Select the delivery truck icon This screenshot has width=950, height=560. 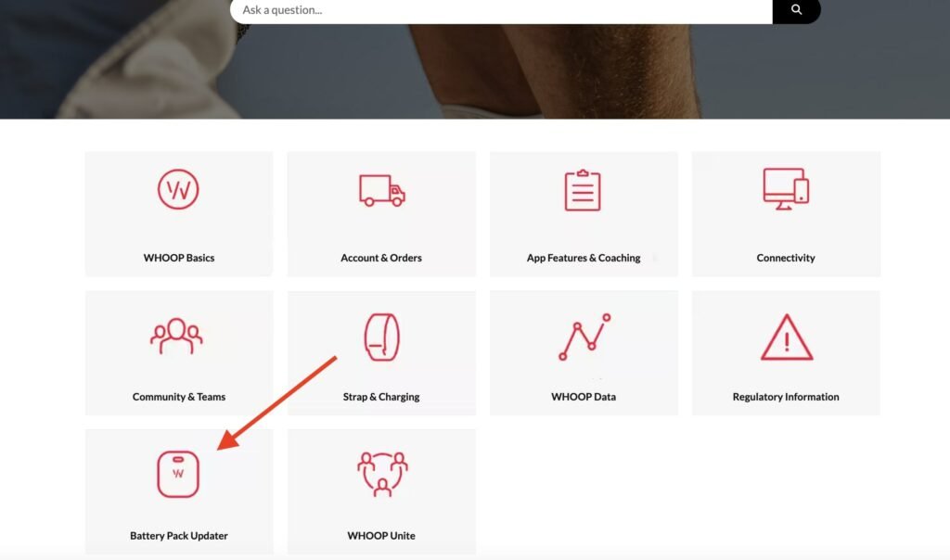pos(381,191)
